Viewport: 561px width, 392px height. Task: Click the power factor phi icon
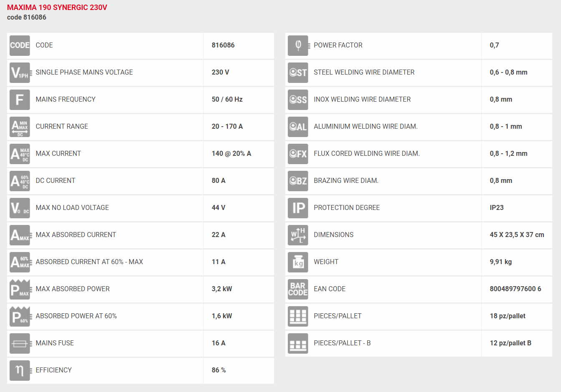click(x=299, y=45)
